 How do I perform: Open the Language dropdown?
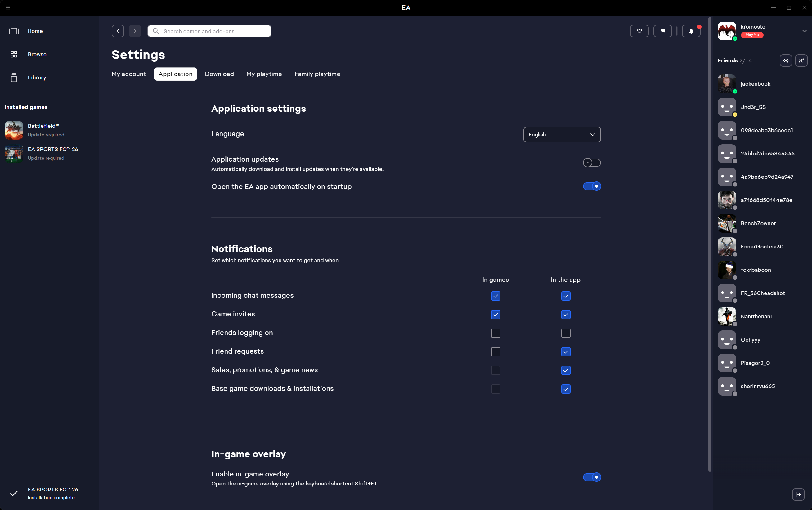(x=562, y=135)
